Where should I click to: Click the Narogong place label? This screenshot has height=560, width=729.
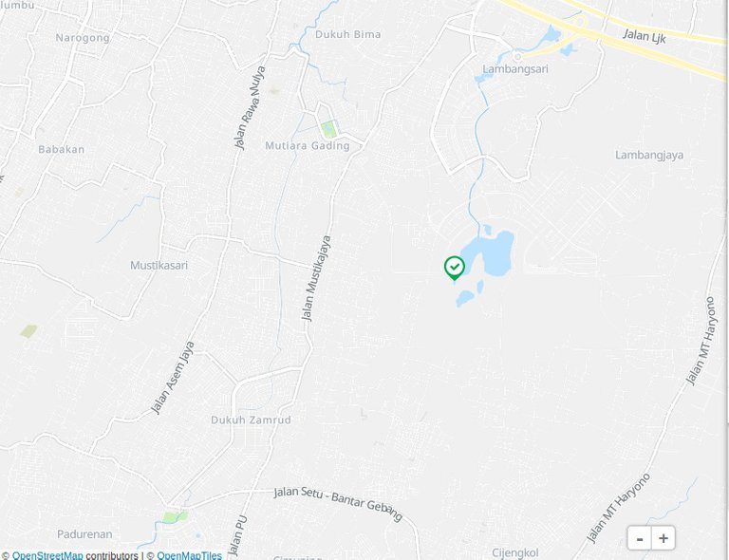pos(83,38)
